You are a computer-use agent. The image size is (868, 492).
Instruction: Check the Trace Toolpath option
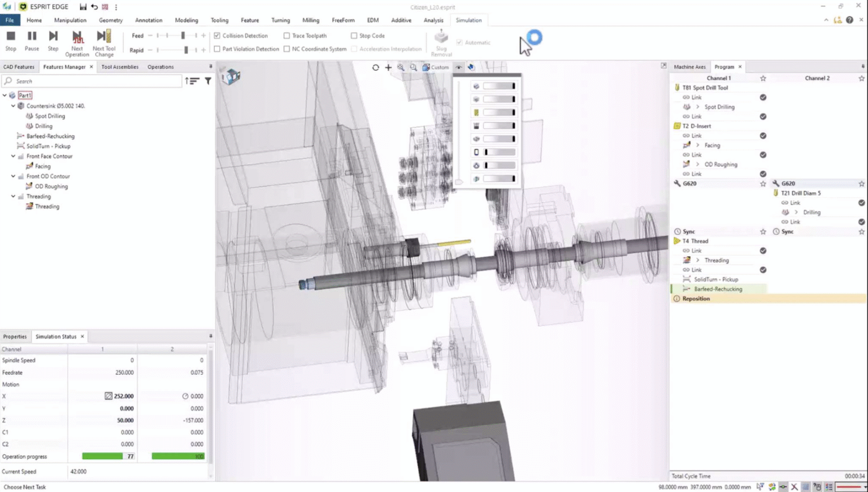click(x=287, y=35)
